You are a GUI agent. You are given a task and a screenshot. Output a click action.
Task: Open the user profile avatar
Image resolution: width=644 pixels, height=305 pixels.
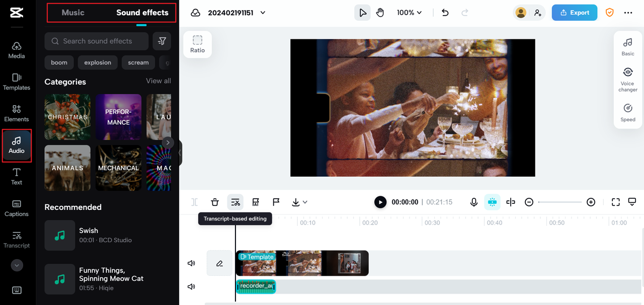pyautogui.click(x=521, y=13)
